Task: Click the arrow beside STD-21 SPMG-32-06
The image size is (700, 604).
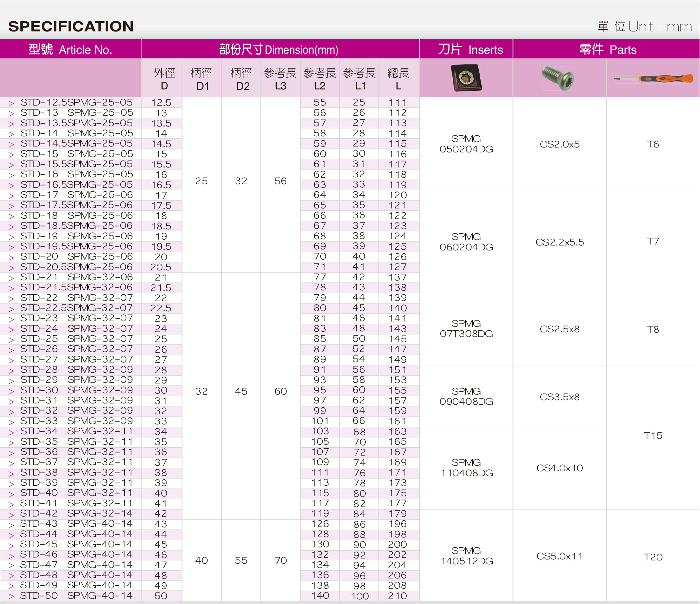Action: [11, 278]
